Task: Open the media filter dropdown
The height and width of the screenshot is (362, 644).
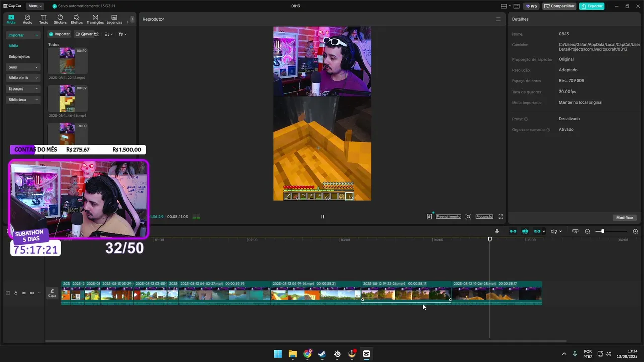Action: 122,34
